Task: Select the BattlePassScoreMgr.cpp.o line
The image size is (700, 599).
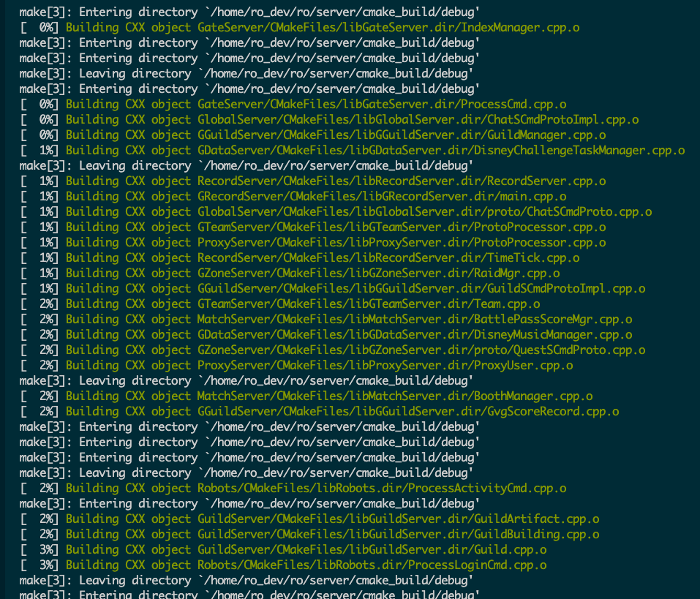Action: coord(348,319)
